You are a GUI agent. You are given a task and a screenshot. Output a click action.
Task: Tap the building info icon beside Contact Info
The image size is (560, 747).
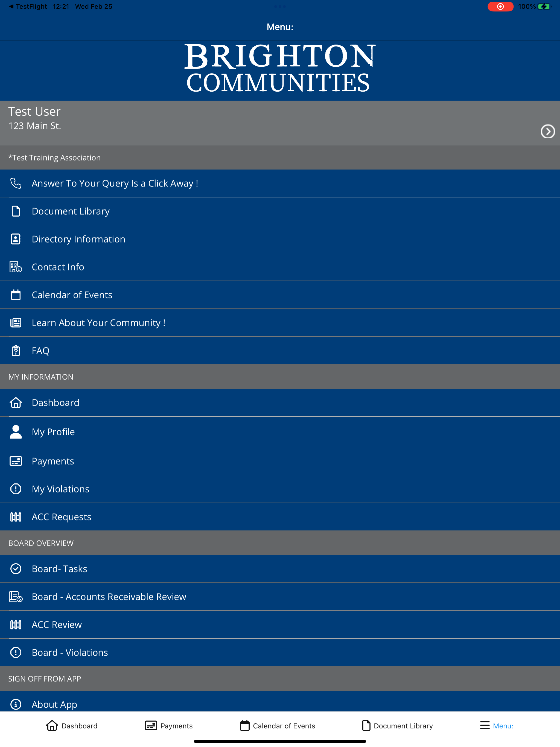click(x=16, y=267)
